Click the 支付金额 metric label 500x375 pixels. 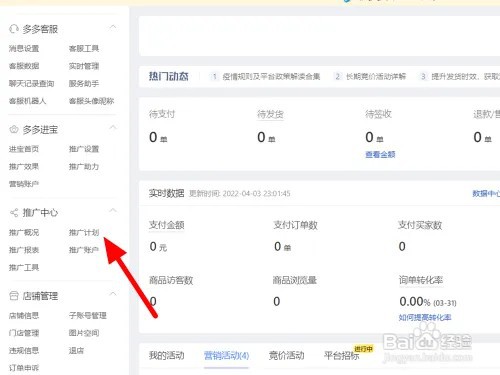tap(166, 225)
